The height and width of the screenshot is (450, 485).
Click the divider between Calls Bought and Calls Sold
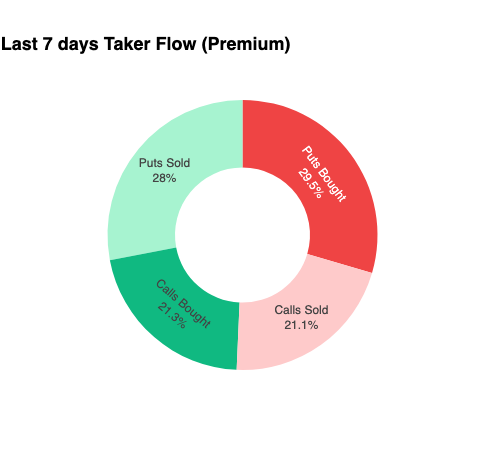[238, 336]
